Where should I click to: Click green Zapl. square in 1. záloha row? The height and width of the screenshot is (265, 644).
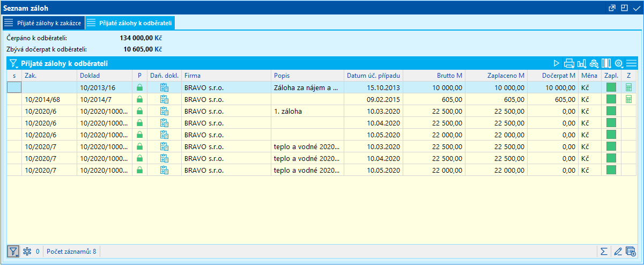[x=611, y=111]
